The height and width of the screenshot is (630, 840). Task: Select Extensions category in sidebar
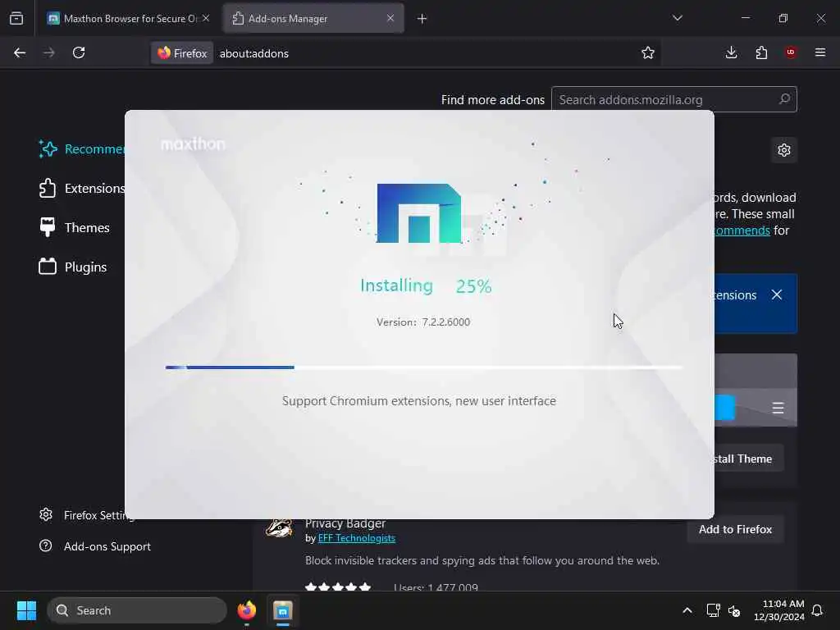point(81,189)
